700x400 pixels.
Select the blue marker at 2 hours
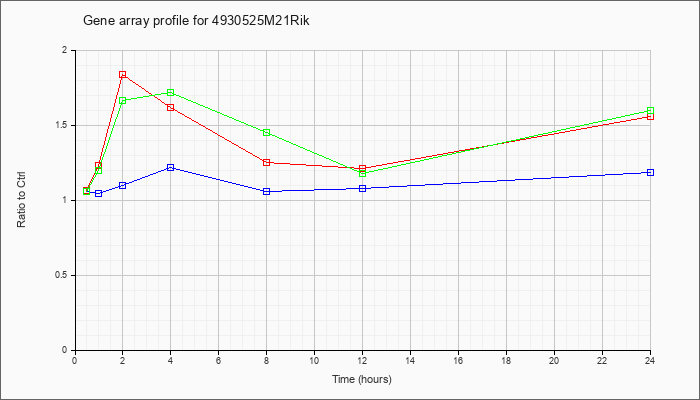coord(122,185)
